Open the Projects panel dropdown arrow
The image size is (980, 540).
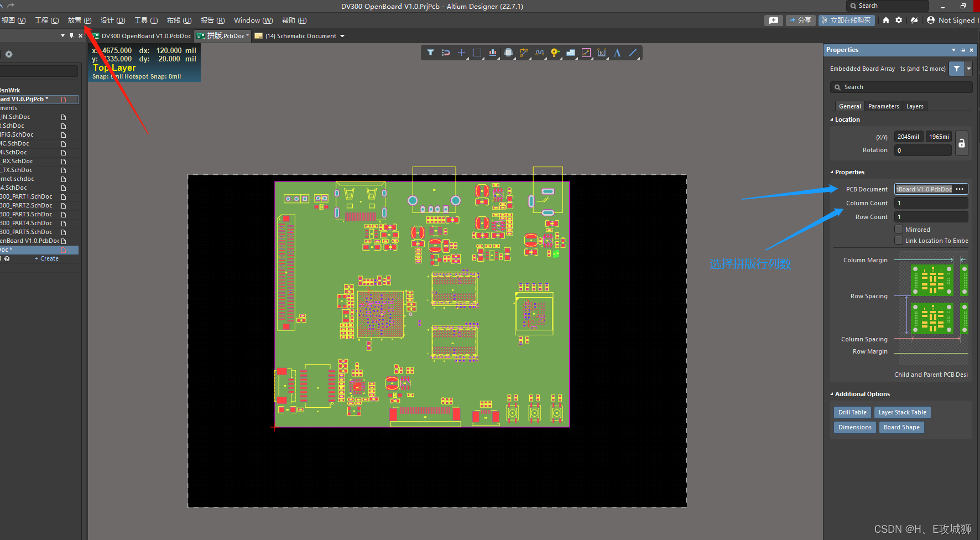[62, 35]
